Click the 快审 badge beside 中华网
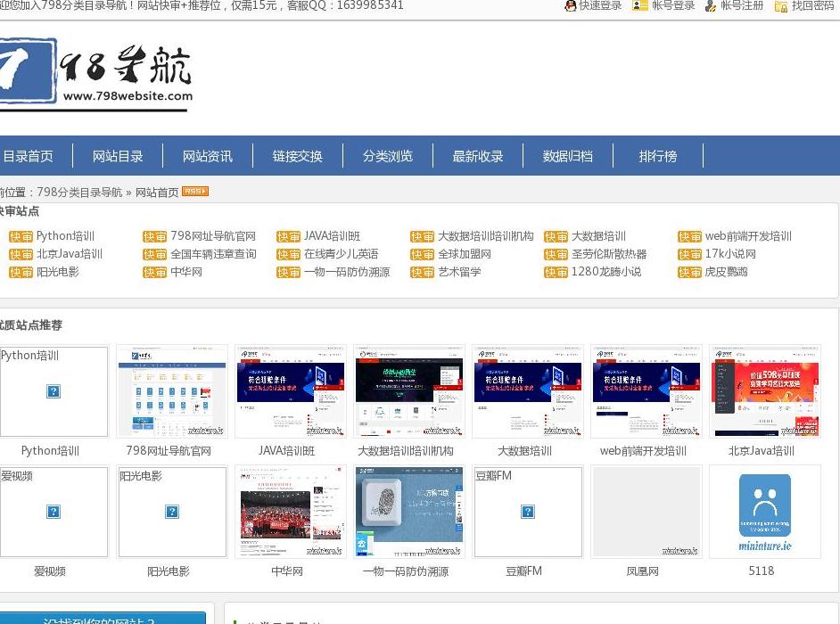840x624 pixels. tap(155, 273)
